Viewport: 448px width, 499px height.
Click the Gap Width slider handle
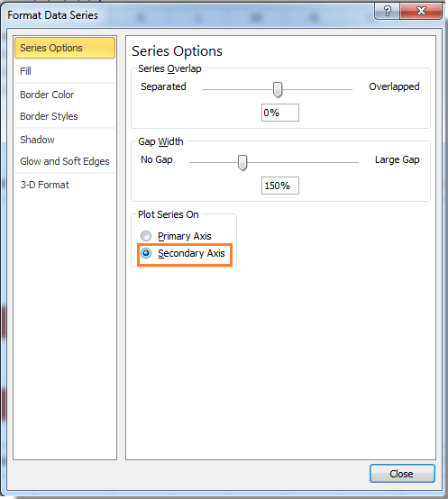[x=242, y=163]
